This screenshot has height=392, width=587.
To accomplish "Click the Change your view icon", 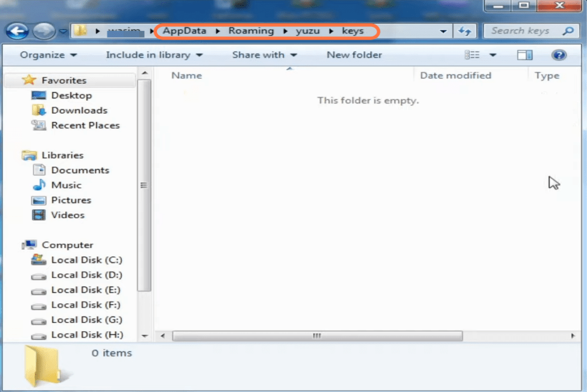I will [x=472, y=55].
